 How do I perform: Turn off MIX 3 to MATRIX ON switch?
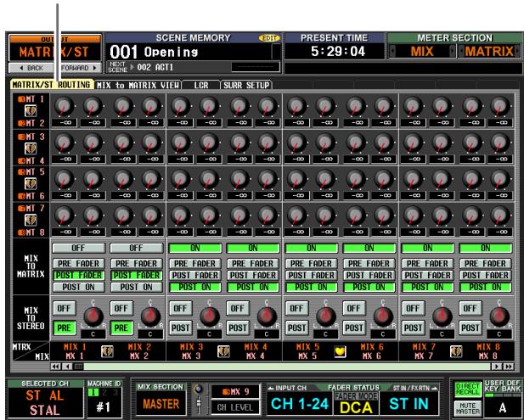(194, 248)
